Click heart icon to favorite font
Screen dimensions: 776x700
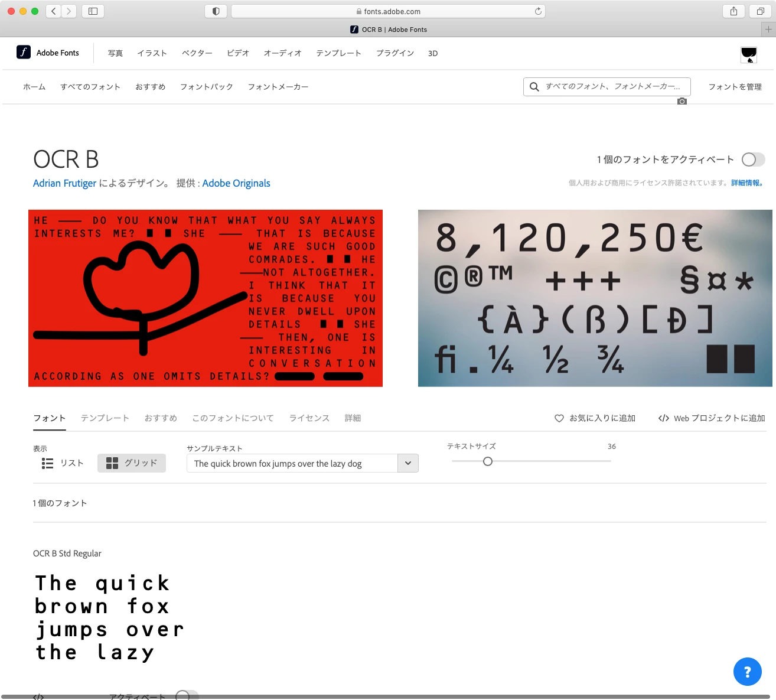point(559,418)
